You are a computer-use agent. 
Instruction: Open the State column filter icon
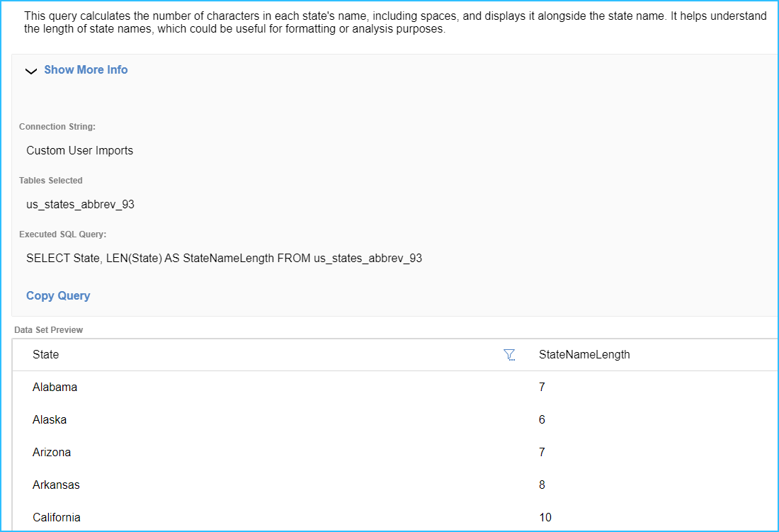pyautogui.click(x=508, y=355)
